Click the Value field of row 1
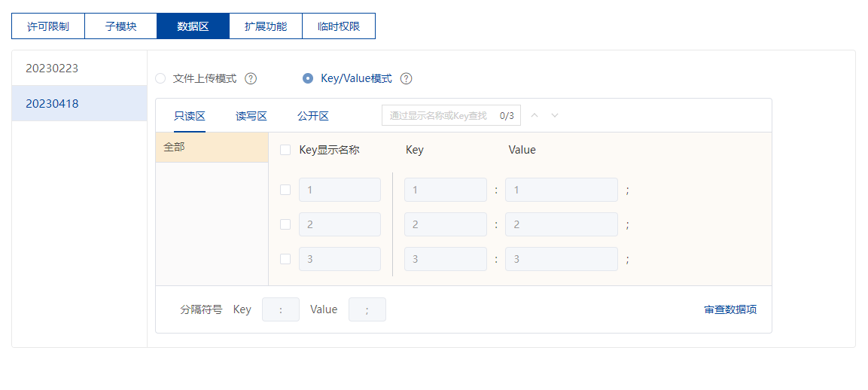Image resolution: width=868 pixels, height=390 pixels. (562, 190)
